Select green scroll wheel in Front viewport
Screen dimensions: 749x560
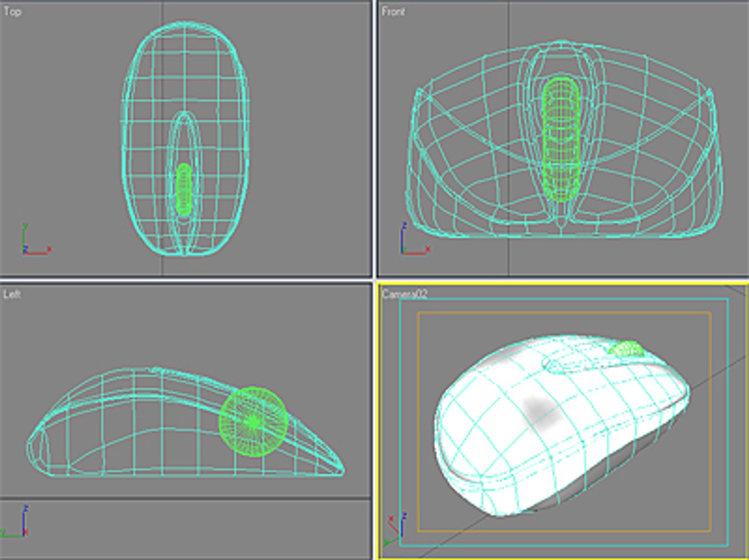click(561, 139)
